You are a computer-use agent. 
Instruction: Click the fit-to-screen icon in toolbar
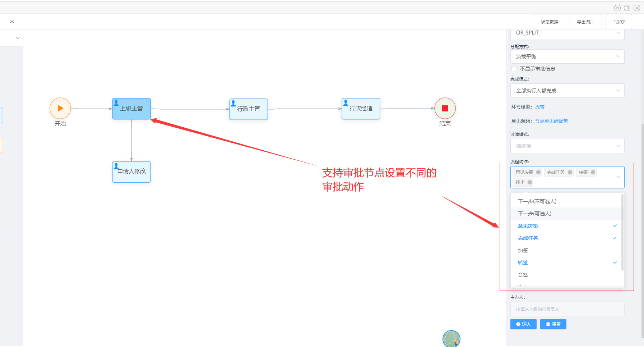coord(12,22)
